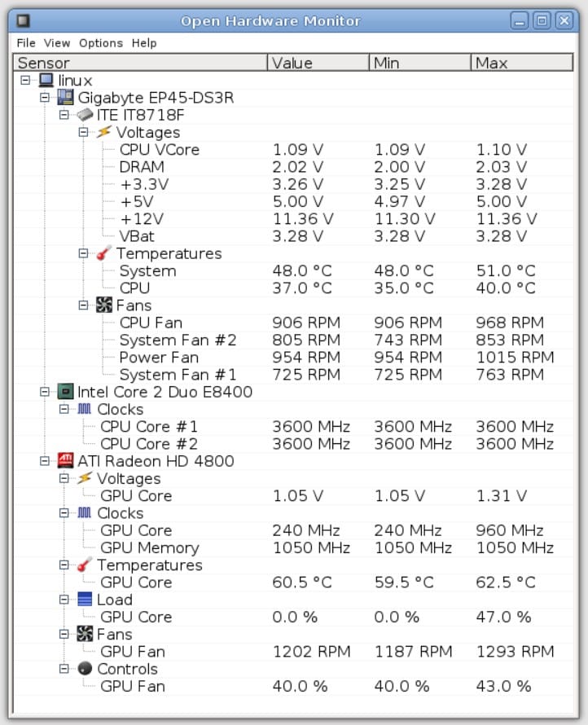
Task: Collapse the Intel Clocks group
Action: pos(64,409)
